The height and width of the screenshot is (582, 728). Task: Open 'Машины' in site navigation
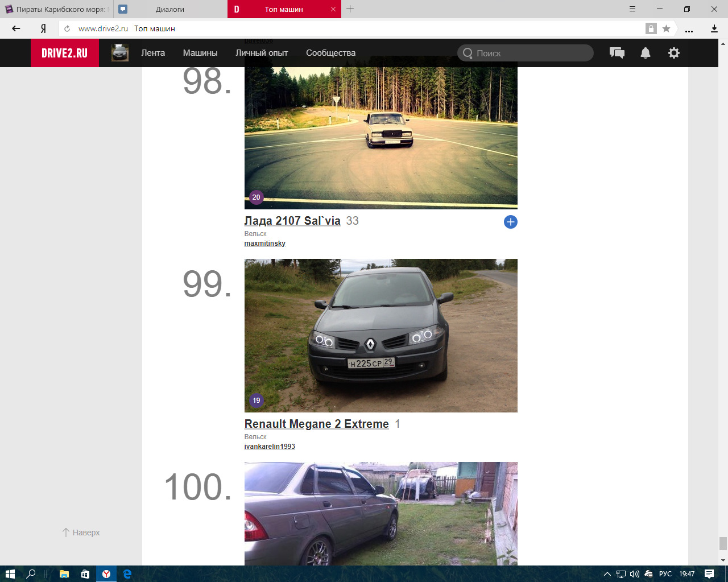[x=200, y=53]
